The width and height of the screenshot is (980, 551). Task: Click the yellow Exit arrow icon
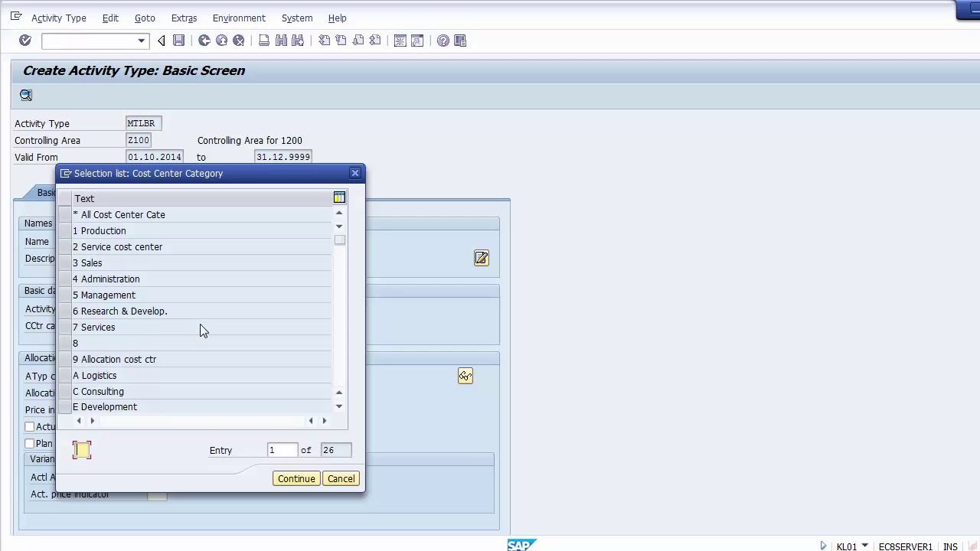point(221,41)
